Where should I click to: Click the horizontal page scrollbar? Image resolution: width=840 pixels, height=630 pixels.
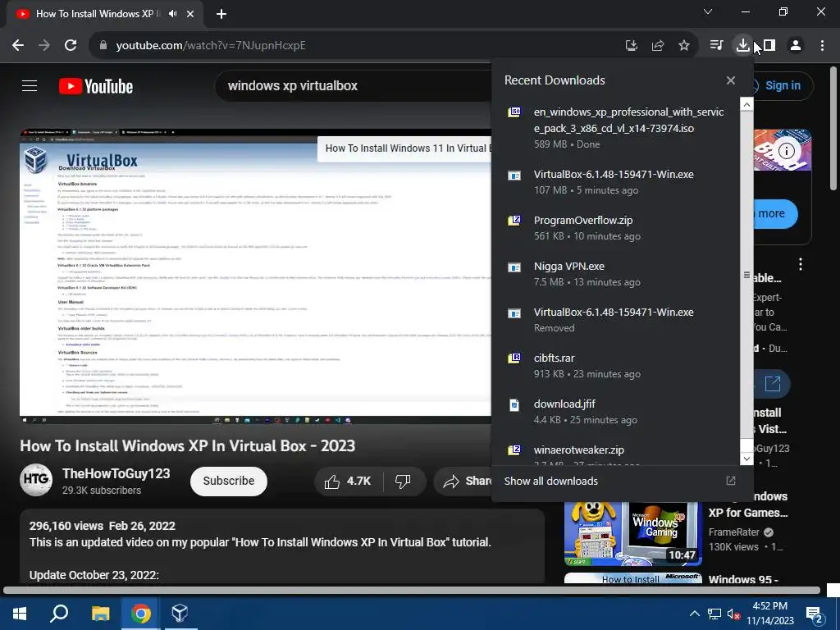coord(413,591)
